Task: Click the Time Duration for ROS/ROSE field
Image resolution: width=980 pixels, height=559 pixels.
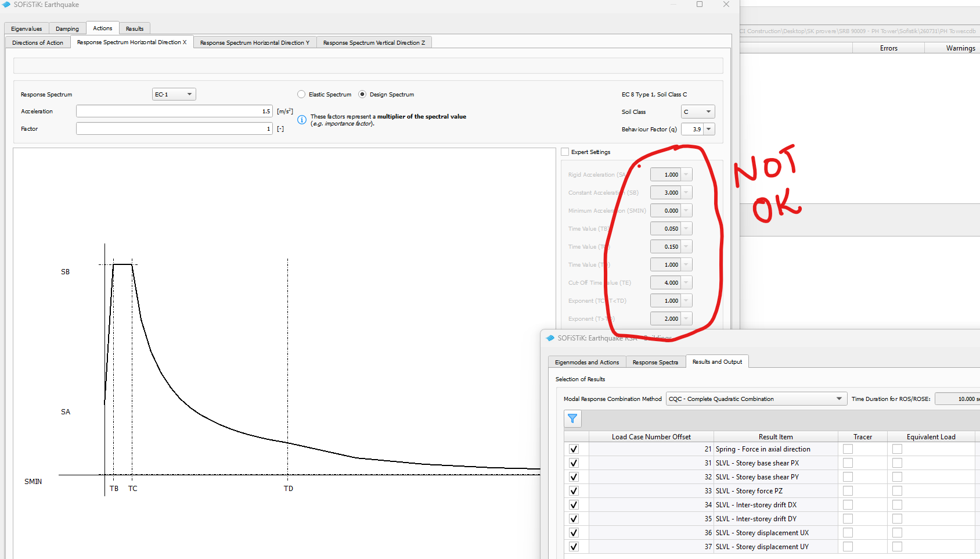Action: click(957, 399)
